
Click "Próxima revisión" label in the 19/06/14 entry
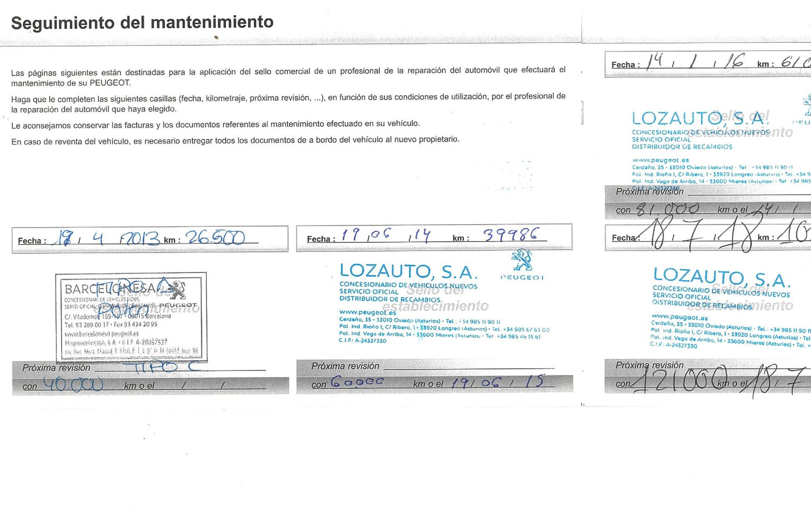pos(345,366)
